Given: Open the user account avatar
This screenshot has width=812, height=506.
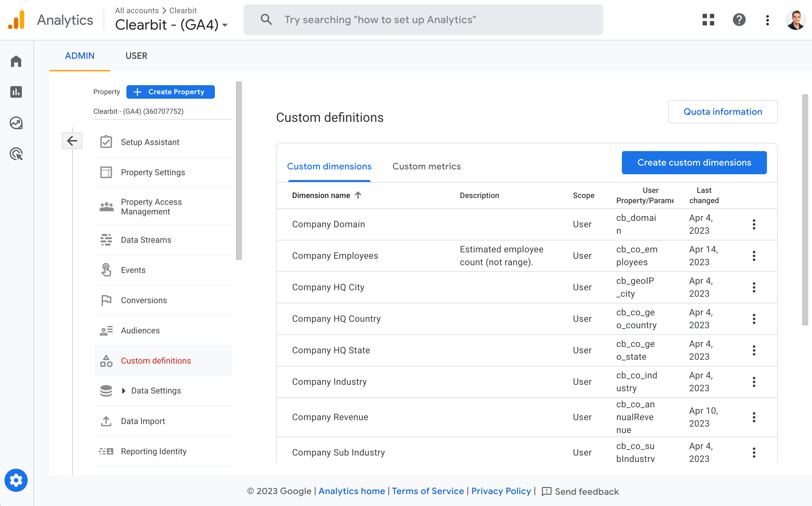Looking at the screenshot, I should [x=796, y=20].
